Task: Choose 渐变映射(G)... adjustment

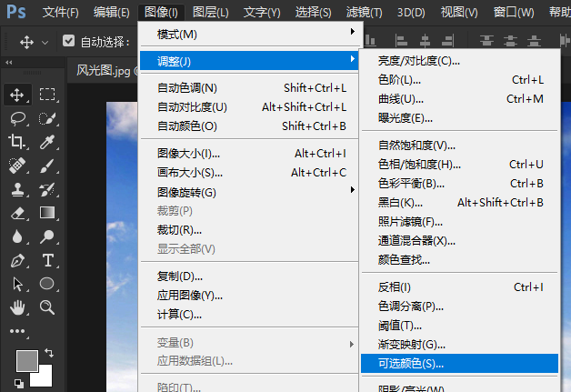Action: point(459,345)
